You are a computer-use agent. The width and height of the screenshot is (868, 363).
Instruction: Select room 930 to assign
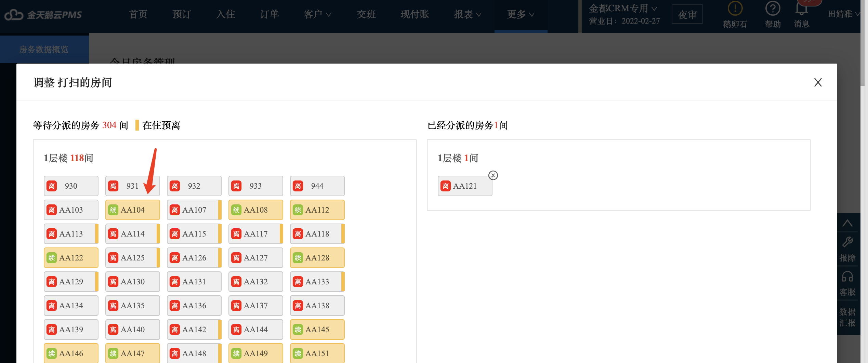pyautogui.click(x=71, y=186)
